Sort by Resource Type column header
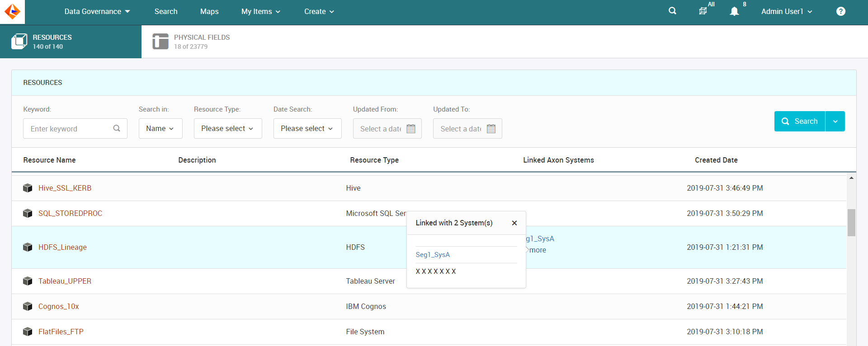This screenshot has height=346, width=868. tap(374, 160)
